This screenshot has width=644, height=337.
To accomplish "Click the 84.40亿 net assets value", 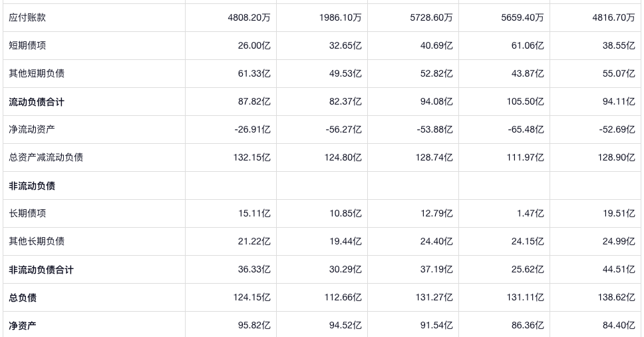I will pyautogui.click(x=619, y=326).
